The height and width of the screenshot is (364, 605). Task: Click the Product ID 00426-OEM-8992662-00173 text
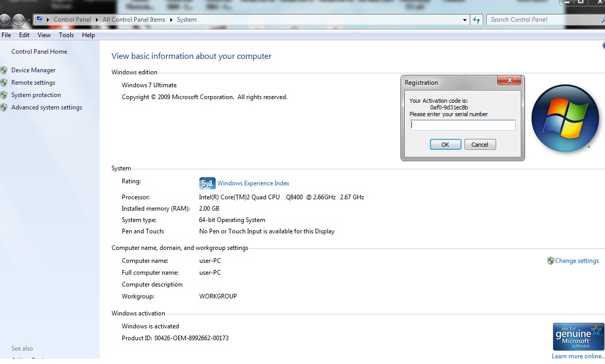coord(192,338)
